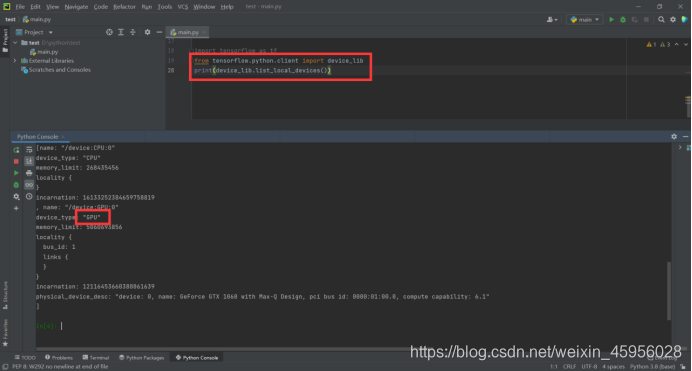
Task: Click the Stop icon in top toolbar
Action: 646,19
